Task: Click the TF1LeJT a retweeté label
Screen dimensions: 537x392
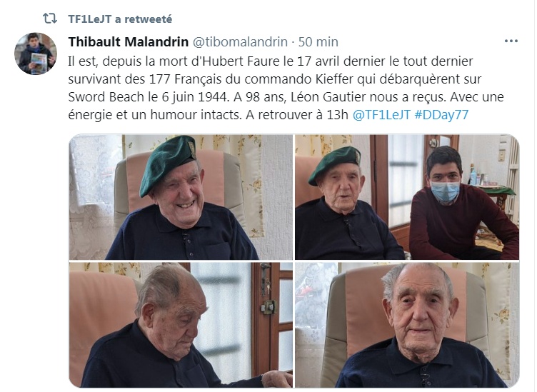Action: coord(120,19)
